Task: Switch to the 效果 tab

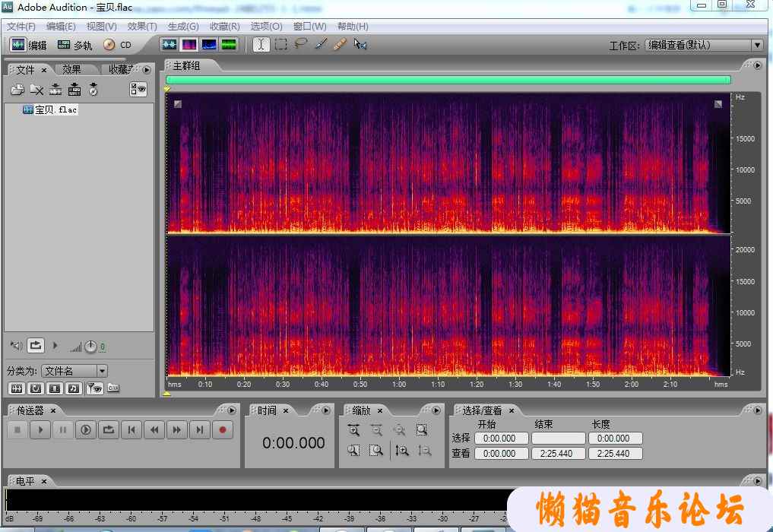Action: point(71,69)
